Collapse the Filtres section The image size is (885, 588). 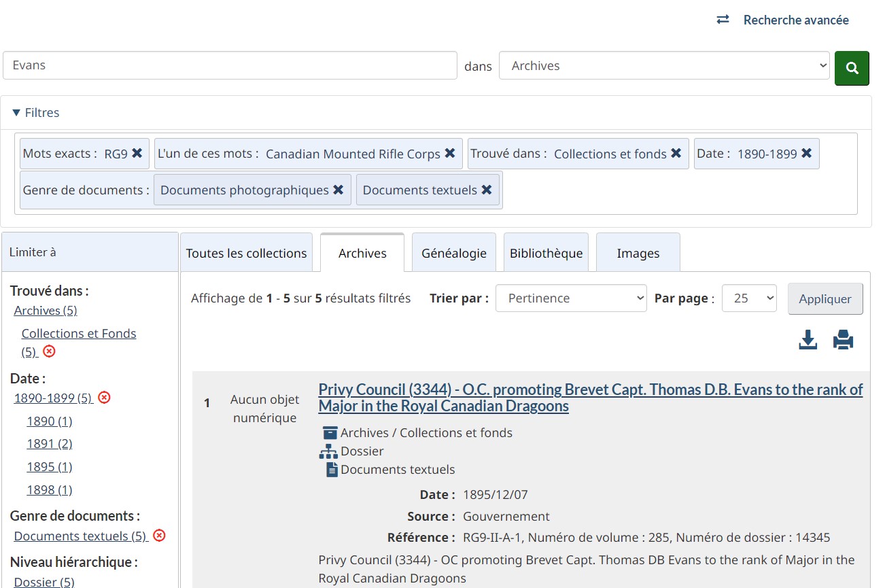(36, 113)
